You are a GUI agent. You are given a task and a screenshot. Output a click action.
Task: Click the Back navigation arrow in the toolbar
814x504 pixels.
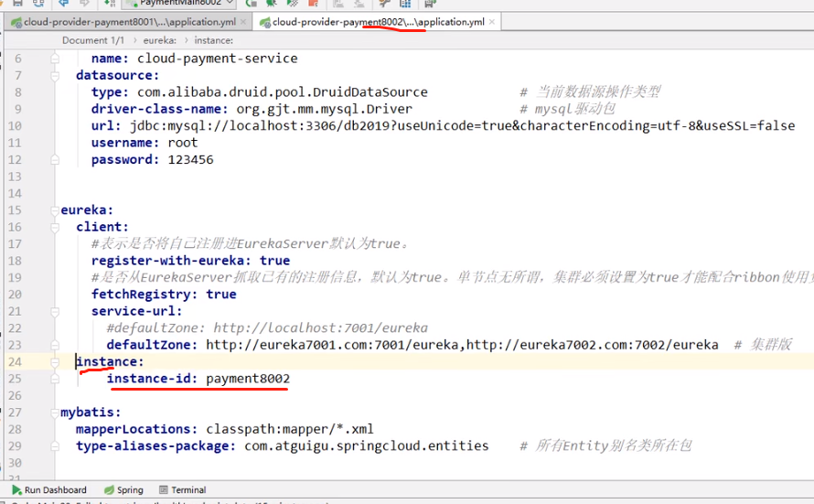tap(64, 3)
